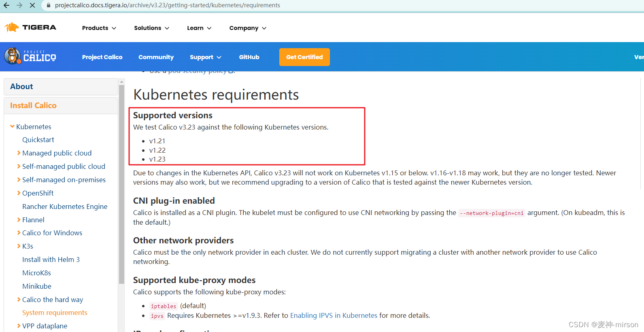
Task: Open the Learn dropdown menu
Action: pyautogui.click(x=199, y=28)
